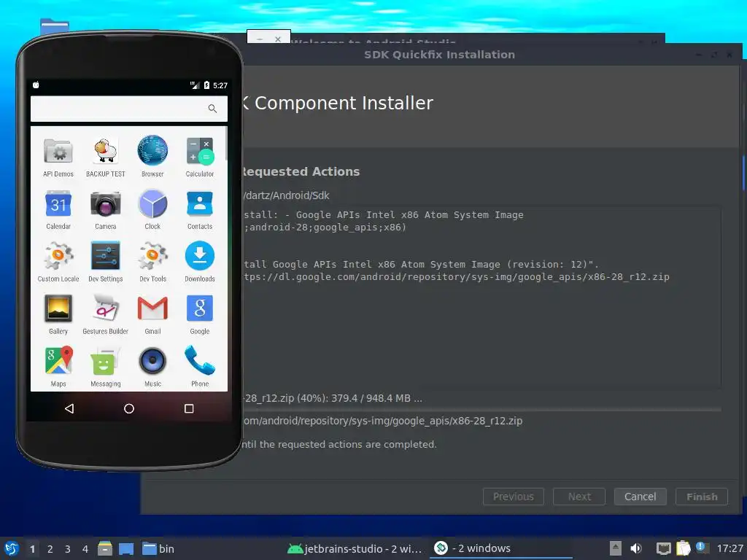Click the Cancel button in installer
This screenshot has width=747, height=560.
640,497
